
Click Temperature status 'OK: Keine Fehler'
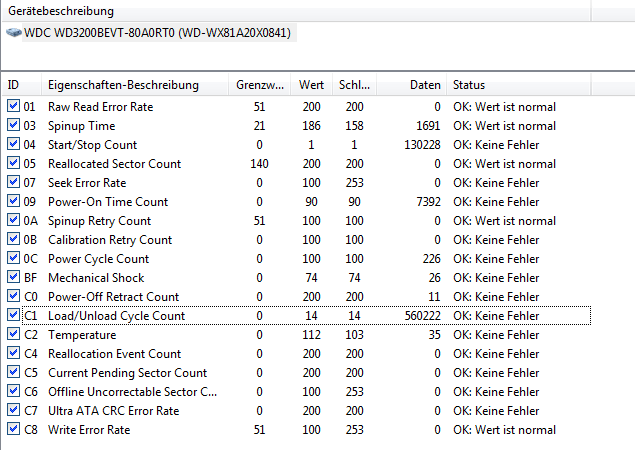click(496, 335)
